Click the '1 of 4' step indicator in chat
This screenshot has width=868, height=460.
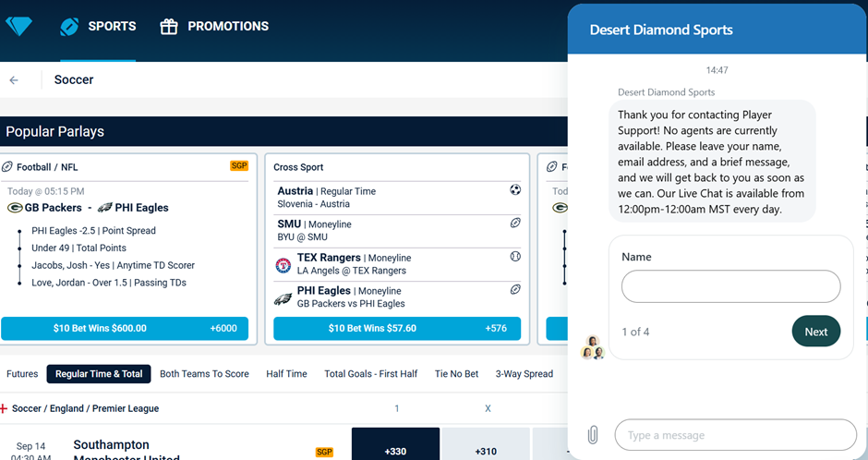[x=635, y=332]
